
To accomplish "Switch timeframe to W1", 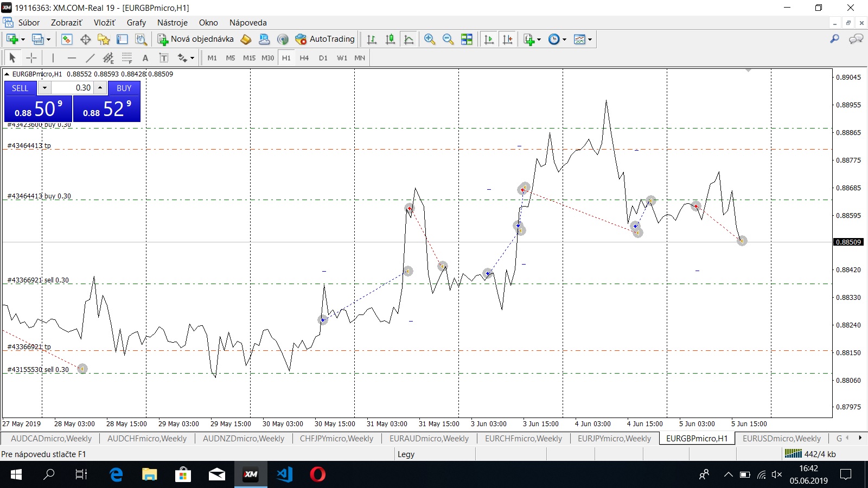I will [x=342, y=57].
